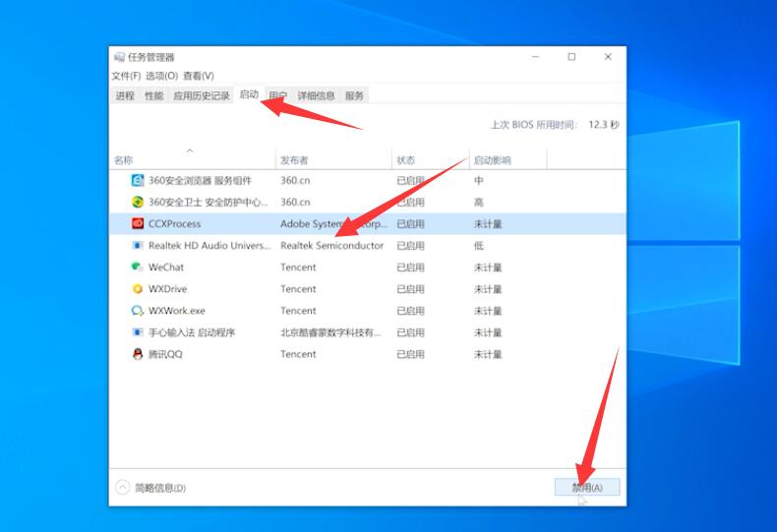Click the WXDrive yellow icon
Screen dimensions: 777x532
point(138,289)
